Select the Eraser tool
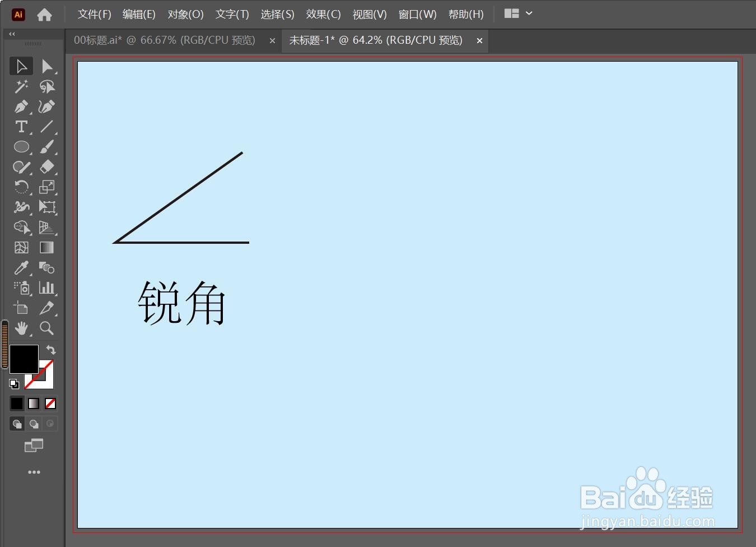This screenshot has width=756, height=547. [x=47, y=167]
